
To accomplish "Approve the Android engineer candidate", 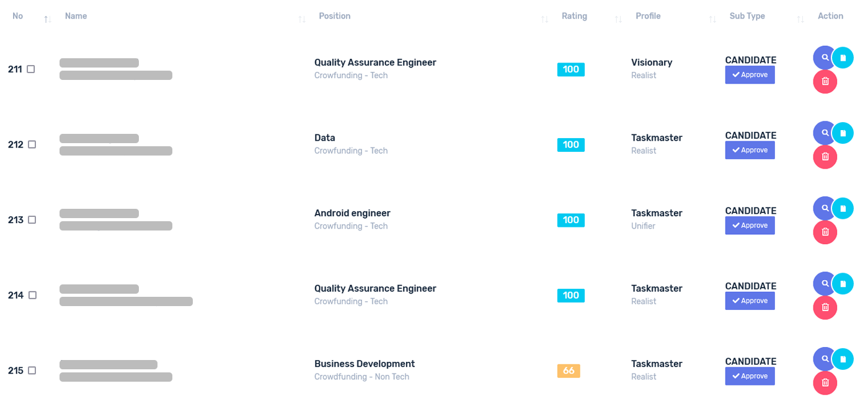I will click(750, 226).
